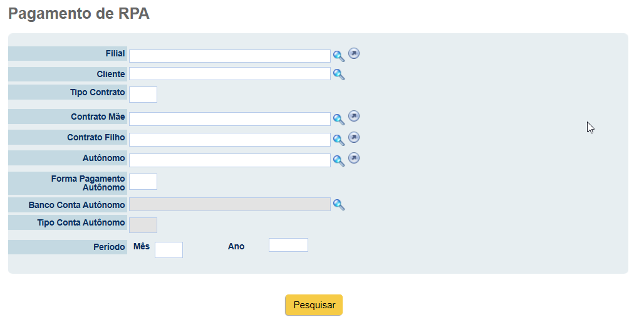Image resolution: width=644 pixels, height=322 pixels.
Task: Click the Mês period field
Action: [x=169, y=250]
